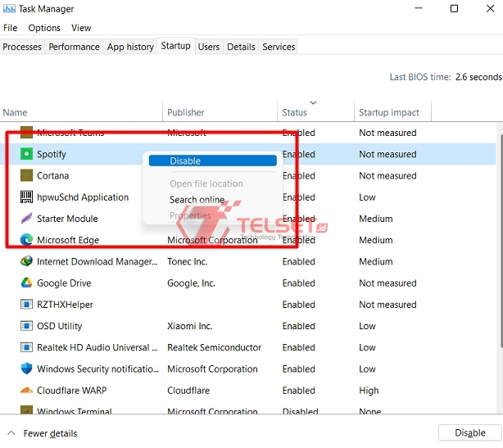Click the Windows Security shield icon

[x=26, y=369]
